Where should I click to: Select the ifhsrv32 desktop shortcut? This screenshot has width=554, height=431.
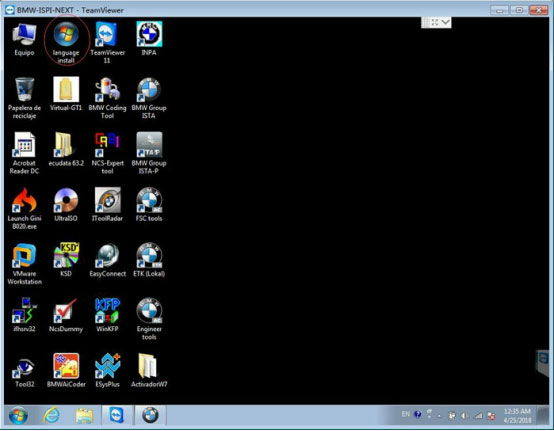click(24, 315)
